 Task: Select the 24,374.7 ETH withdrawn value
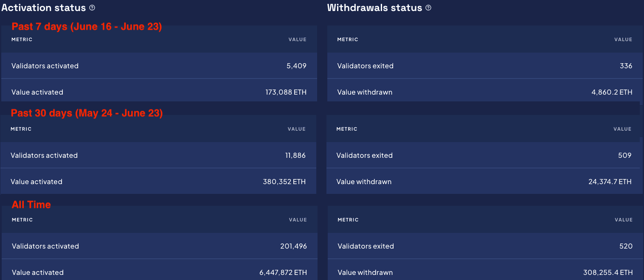click(610, 182)
